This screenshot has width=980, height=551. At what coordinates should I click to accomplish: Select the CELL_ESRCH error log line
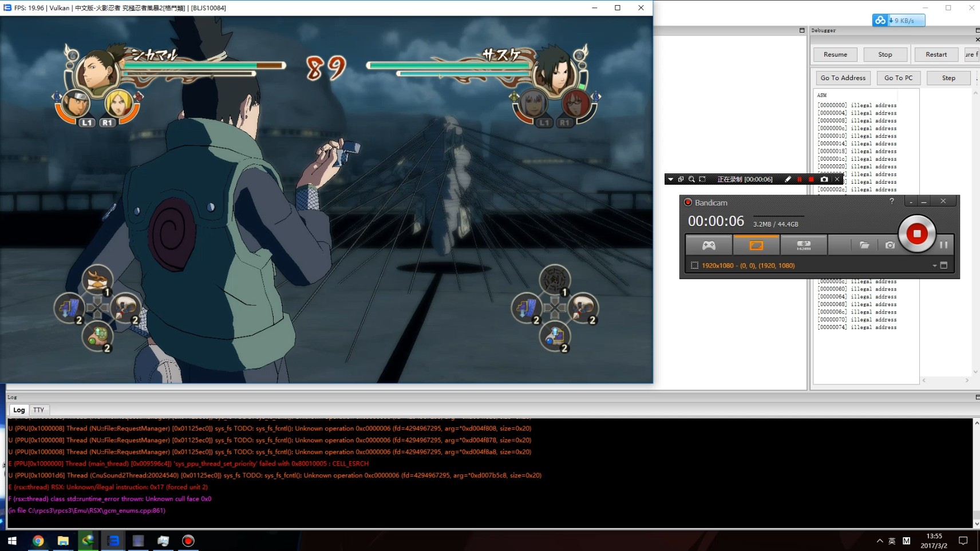tap(188, 463)
